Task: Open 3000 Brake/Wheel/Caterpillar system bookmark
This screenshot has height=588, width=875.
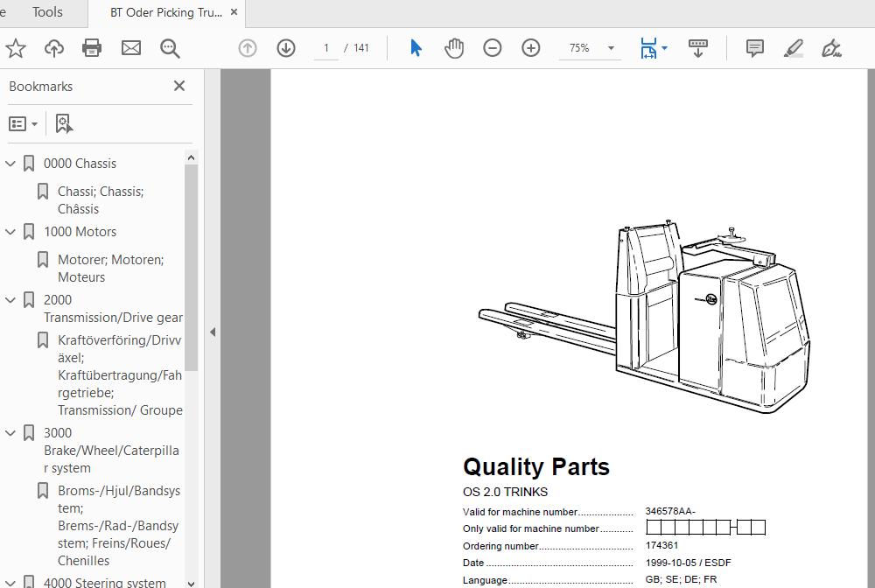Action: coord(112,451)
